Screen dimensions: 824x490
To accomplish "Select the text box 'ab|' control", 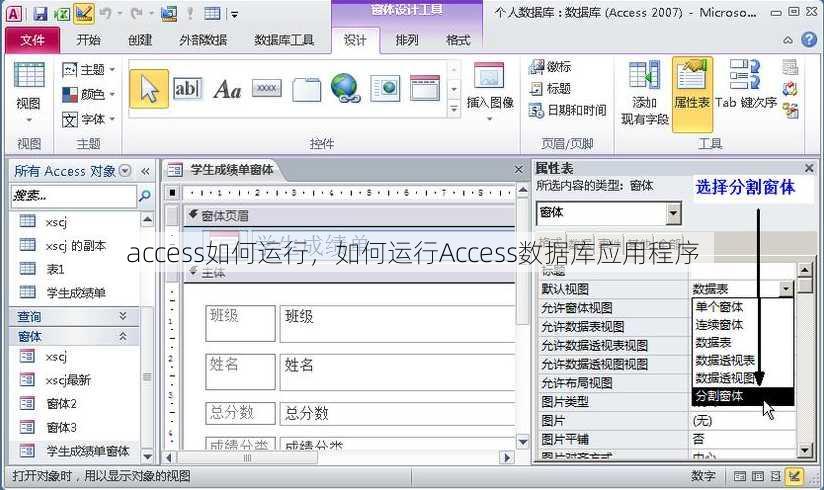I will [x=187, y=88].
